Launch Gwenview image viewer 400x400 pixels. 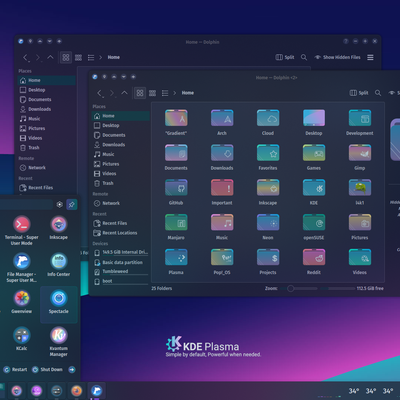(22, 302)
